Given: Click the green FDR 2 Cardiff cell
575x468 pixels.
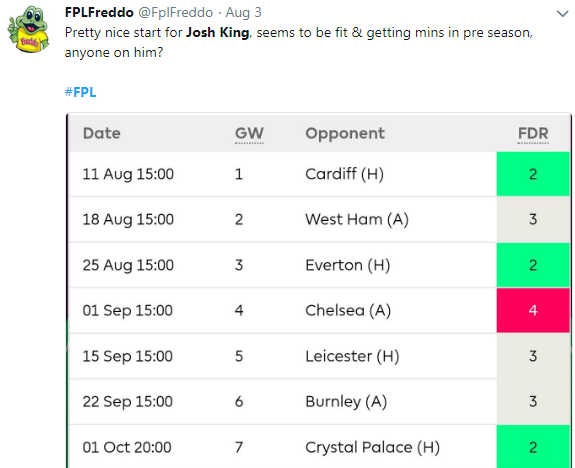Looking at the screenshot, I should [533, 174].
